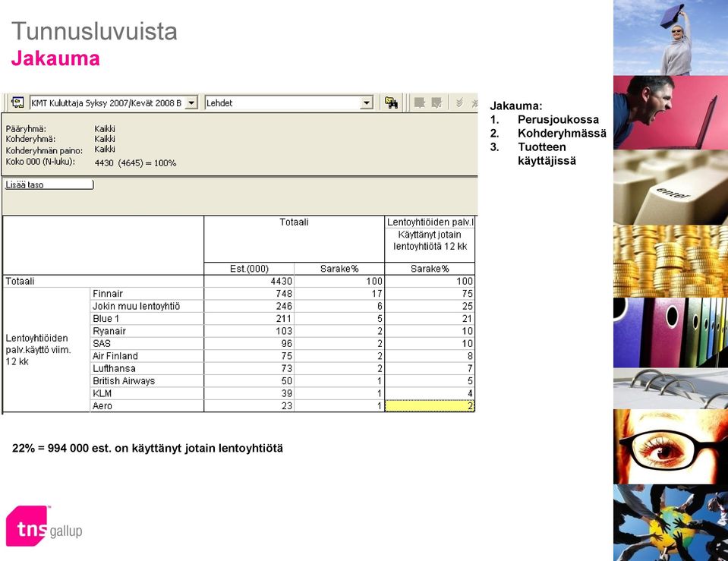Select the SAS row label

[102, 343]
